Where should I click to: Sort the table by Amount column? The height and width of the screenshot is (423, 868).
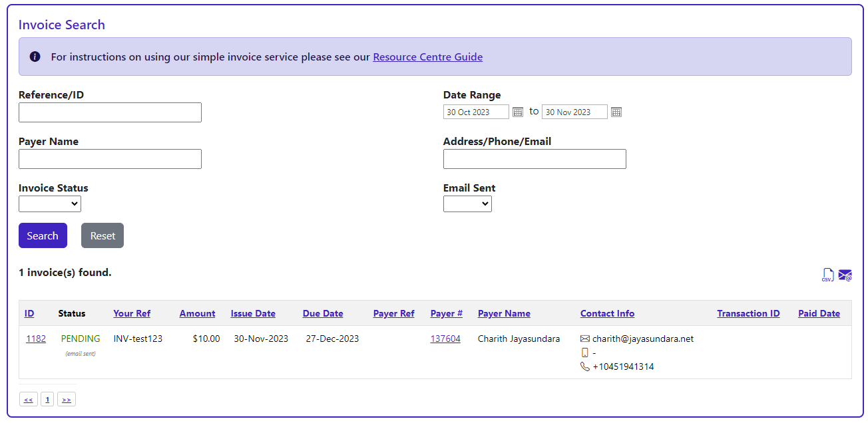[x=197, y=313]
